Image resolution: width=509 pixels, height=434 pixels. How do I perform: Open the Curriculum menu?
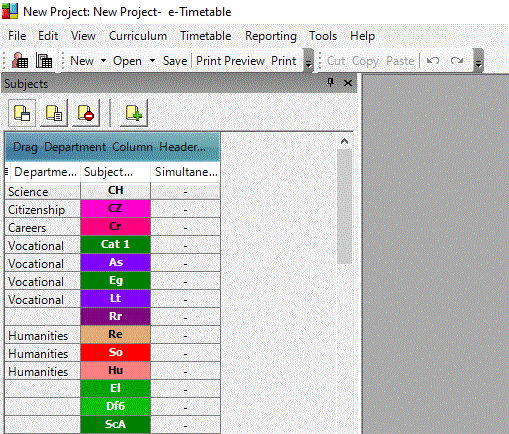(138, 36)
